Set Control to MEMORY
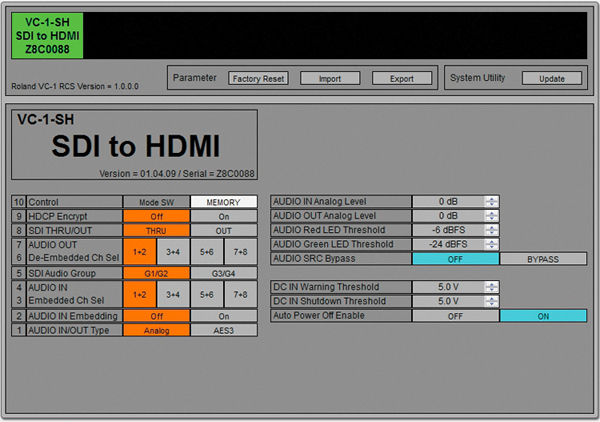The image size is (600, 422). (x=224, y=202)
